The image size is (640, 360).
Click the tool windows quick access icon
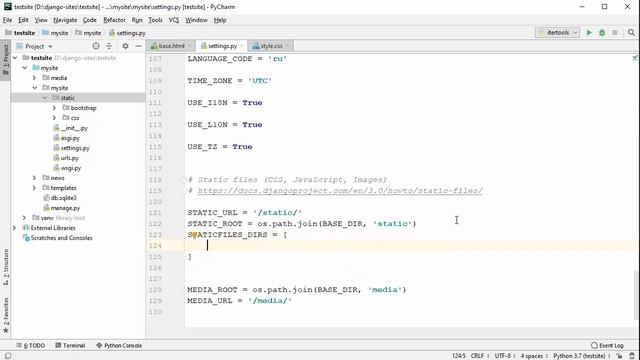click(7, 356)
